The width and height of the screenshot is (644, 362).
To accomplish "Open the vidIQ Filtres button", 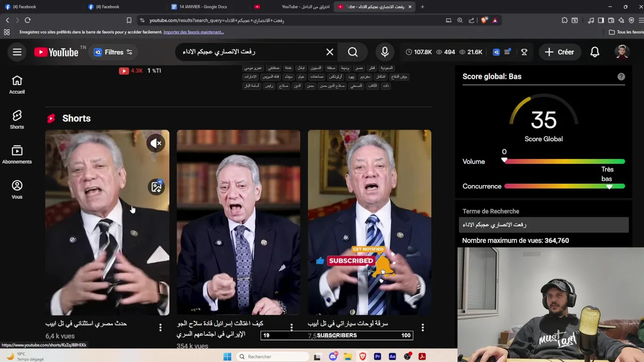I will pyautogui.click(x=113, y=52).
